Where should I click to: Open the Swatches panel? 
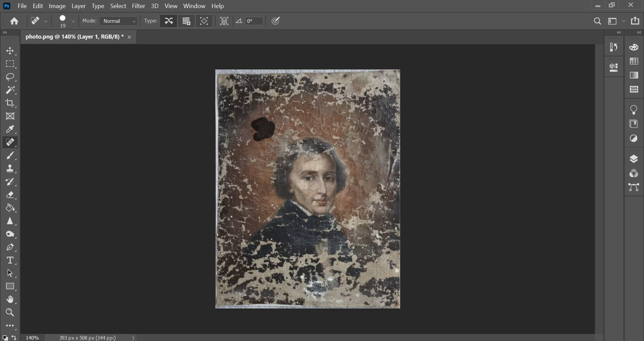click(634, 61)
